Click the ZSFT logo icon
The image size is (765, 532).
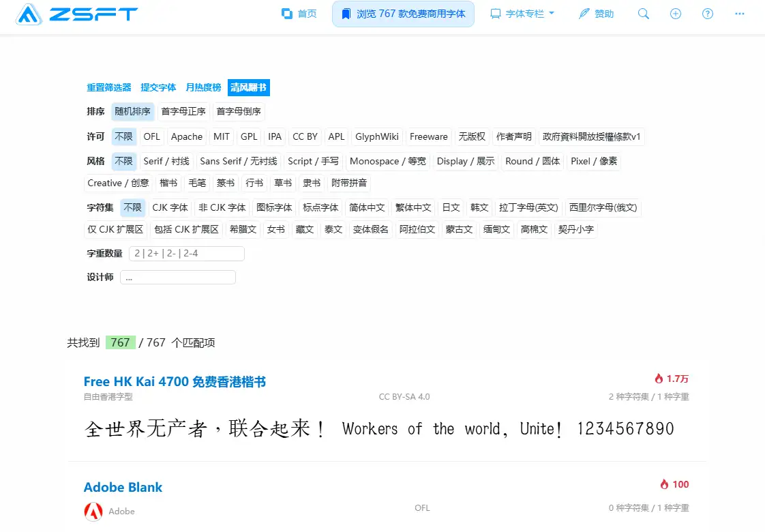[x=29, y=14]
